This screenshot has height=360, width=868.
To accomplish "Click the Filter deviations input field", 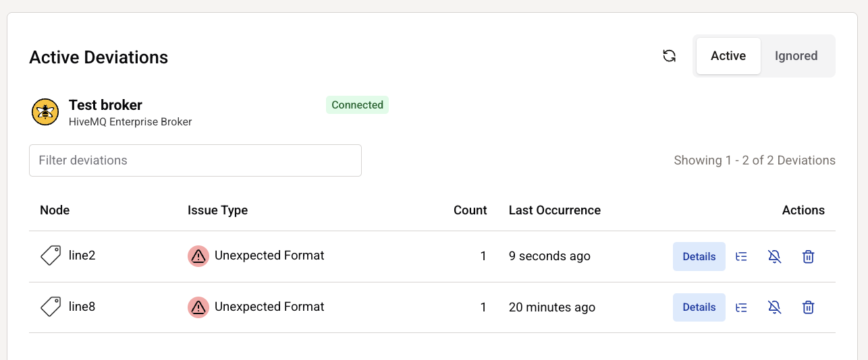I will [195, 160].
